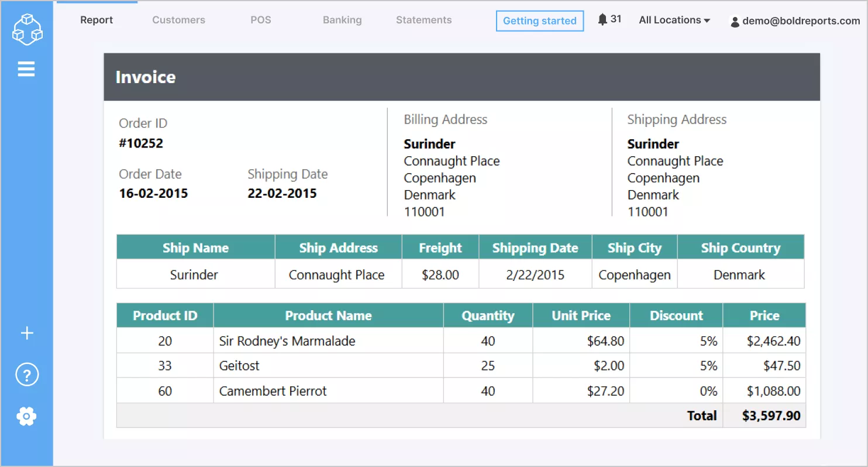Click product ID 60 cell

165,390
